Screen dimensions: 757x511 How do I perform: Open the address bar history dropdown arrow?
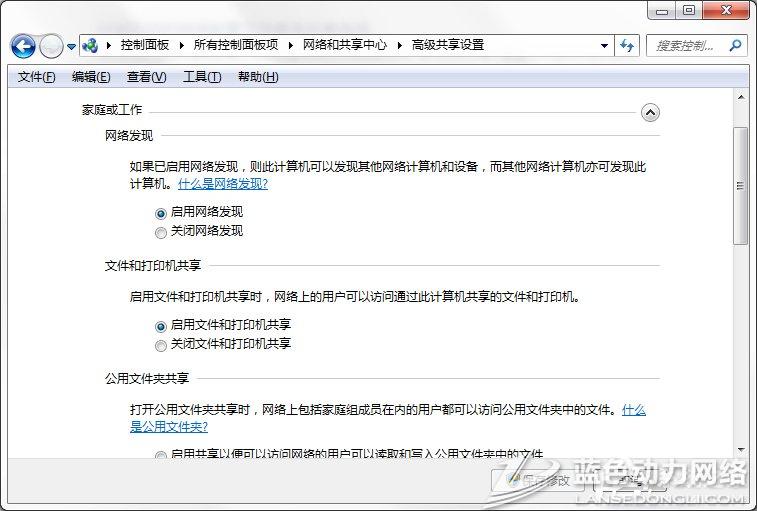click(604, 45)
